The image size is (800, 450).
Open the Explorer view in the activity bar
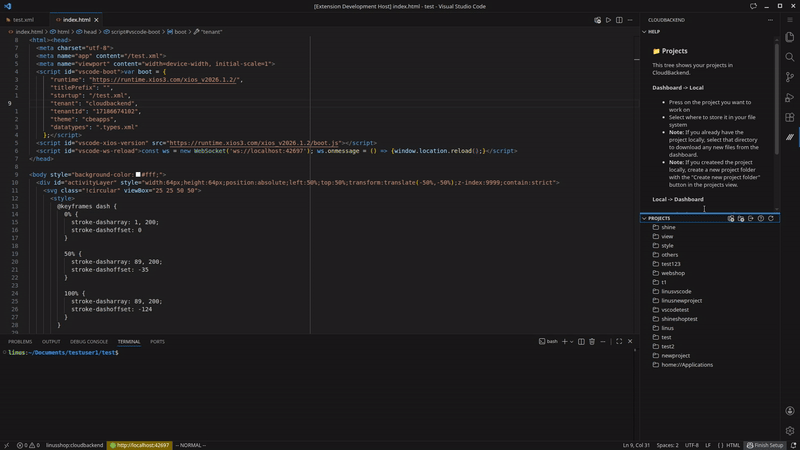(790, 37)
